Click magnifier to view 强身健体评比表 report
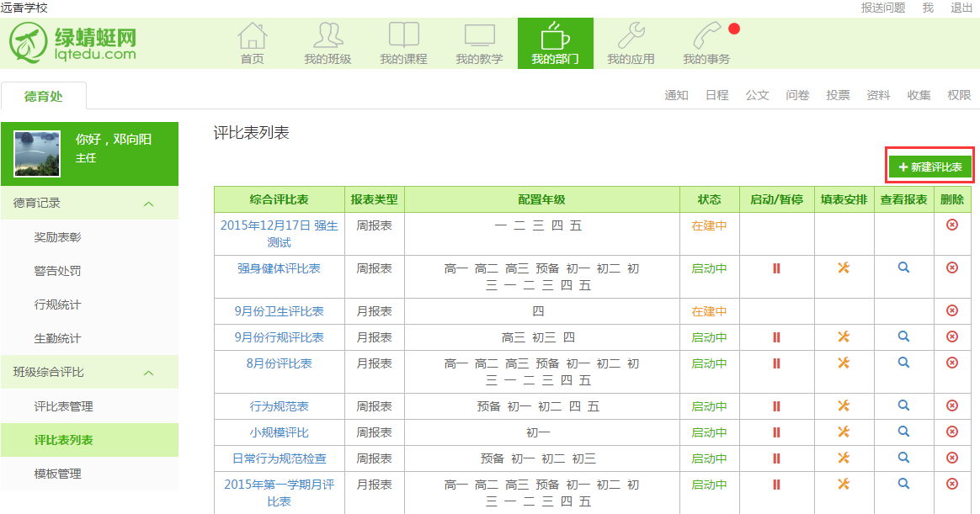The width and height of the screenshot is (980, 514). click(903, 268)
